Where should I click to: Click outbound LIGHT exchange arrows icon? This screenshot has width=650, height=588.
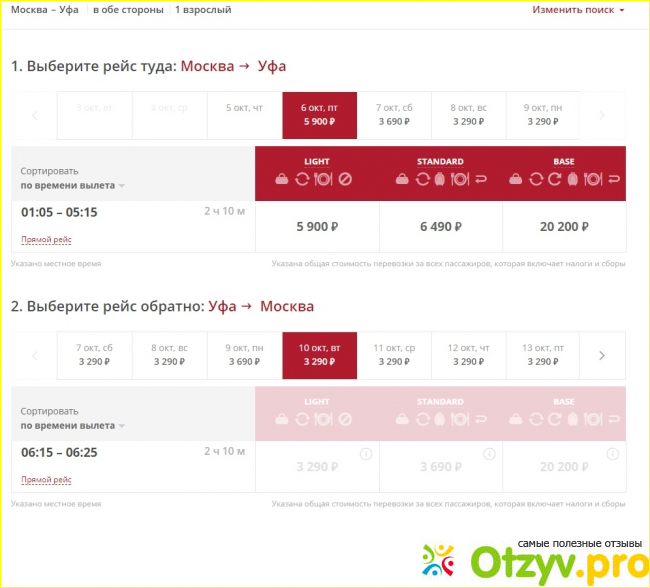click(302, 179)
